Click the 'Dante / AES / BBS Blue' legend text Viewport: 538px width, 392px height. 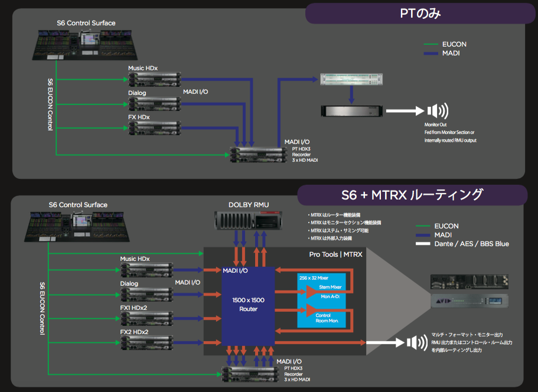pos(471,244)
